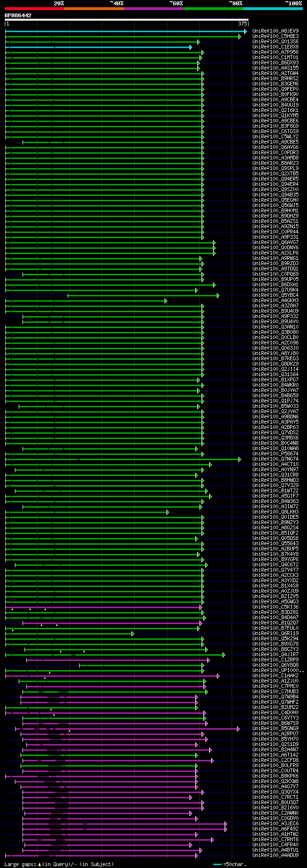
Task: Click label UniRef100_A3JEC6
Action: point(275,824)
